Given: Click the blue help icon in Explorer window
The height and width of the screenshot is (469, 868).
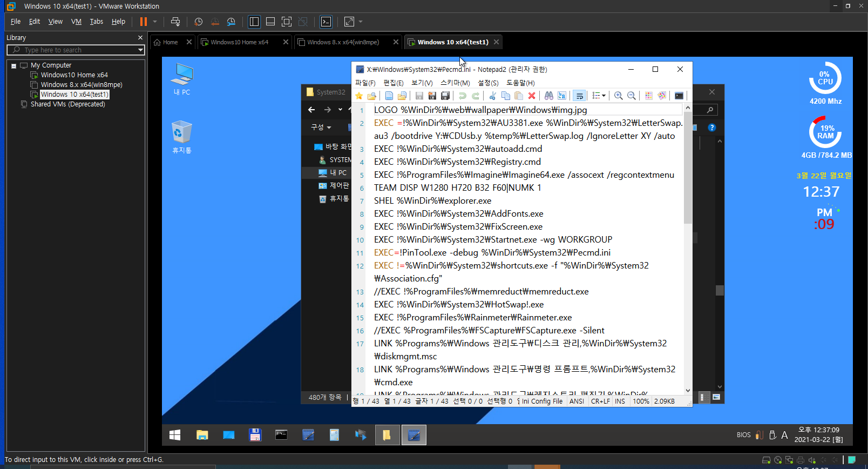Looking at the screenshot, I should pos(712,128).
